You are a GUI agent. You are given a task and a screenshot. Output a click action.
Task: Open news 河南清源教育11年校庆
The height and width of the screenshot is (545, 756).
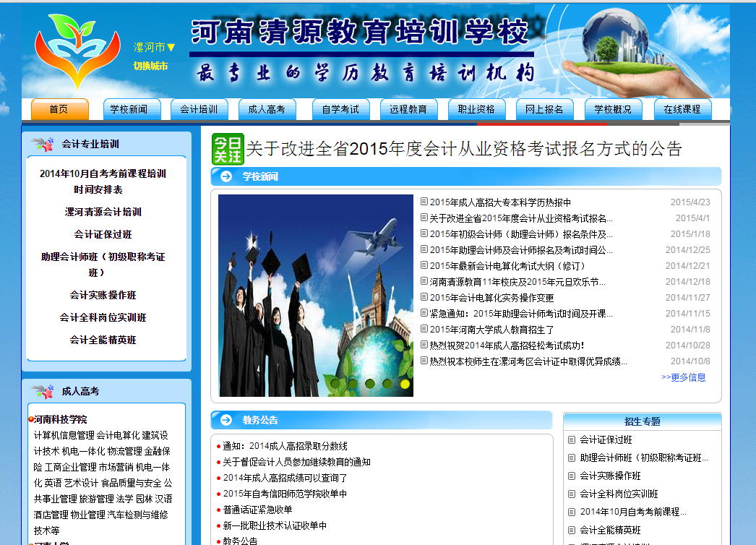click(517, 282)
